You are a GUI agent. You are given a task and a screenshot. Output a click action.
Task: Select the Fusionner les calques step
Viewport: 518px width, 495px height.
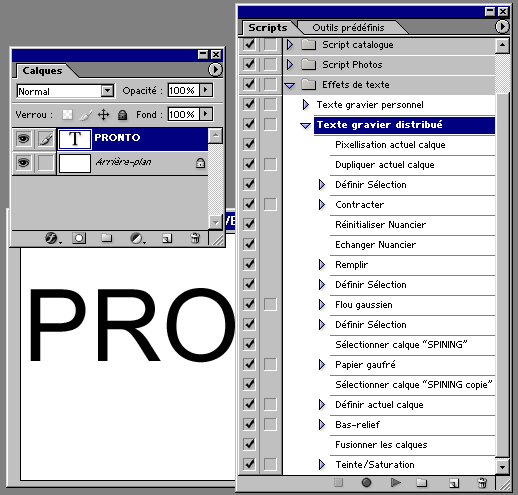pos(381,445)
